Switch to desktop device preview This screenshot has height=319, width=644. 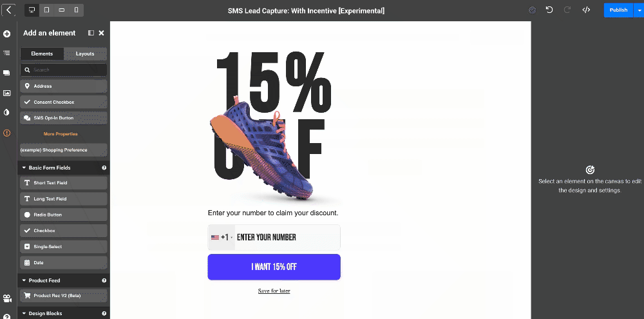[32, 10]
